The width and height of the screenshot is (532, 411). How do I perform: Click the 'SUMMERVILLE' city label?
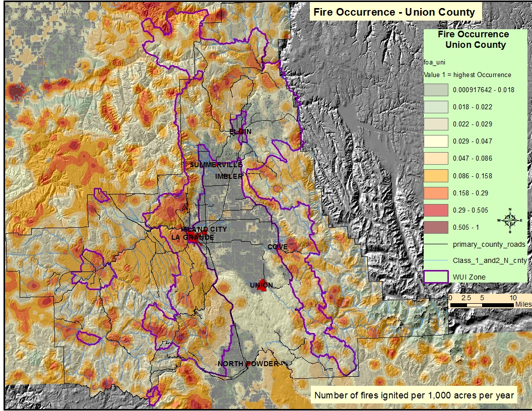(x=216, y=165)
